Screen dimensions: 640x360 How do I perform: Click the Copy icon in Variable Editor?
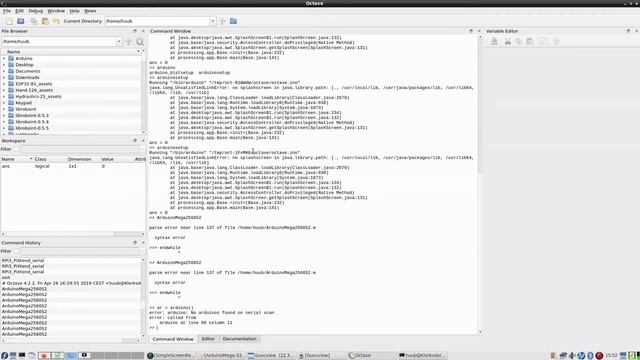click(519, 41)
